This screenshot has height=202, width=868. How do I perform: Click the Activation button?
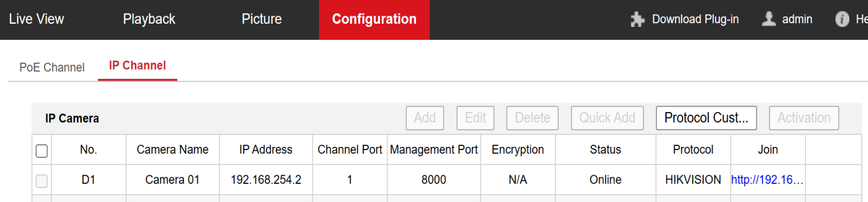point(803,118)
